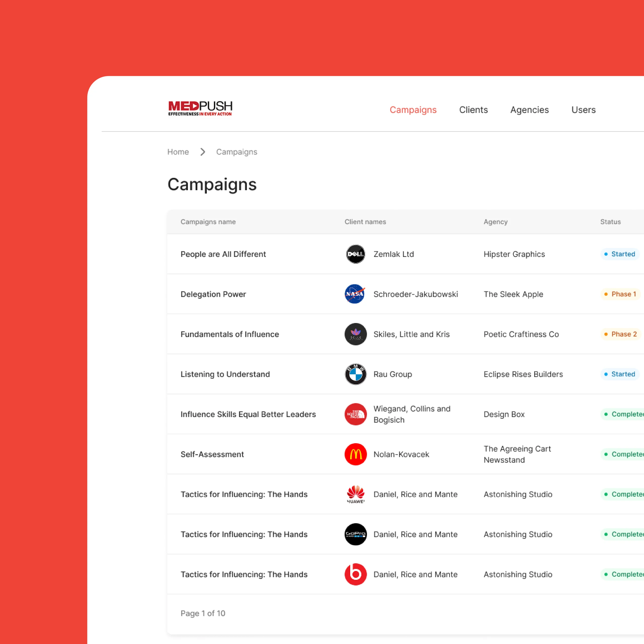Click The North Face logo icon
The height and width of the screenshot is (644, 644).
tap(355, 414)
